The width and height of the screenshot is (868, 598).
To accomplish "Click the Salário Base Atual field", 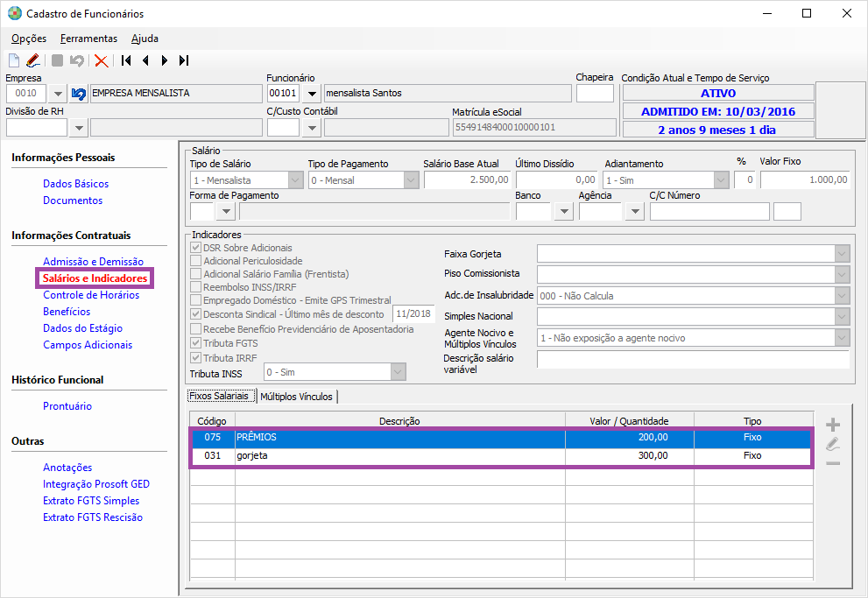I will (467, 179).
